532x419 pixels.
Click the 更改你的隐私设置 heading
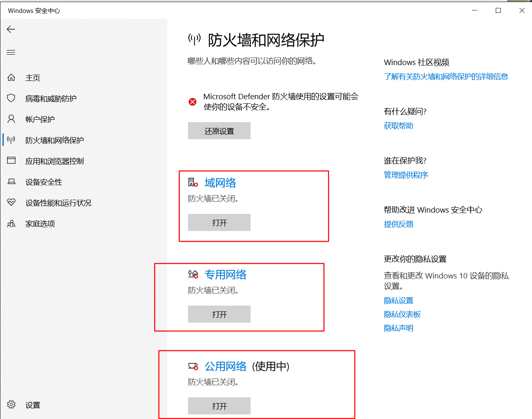415,259
